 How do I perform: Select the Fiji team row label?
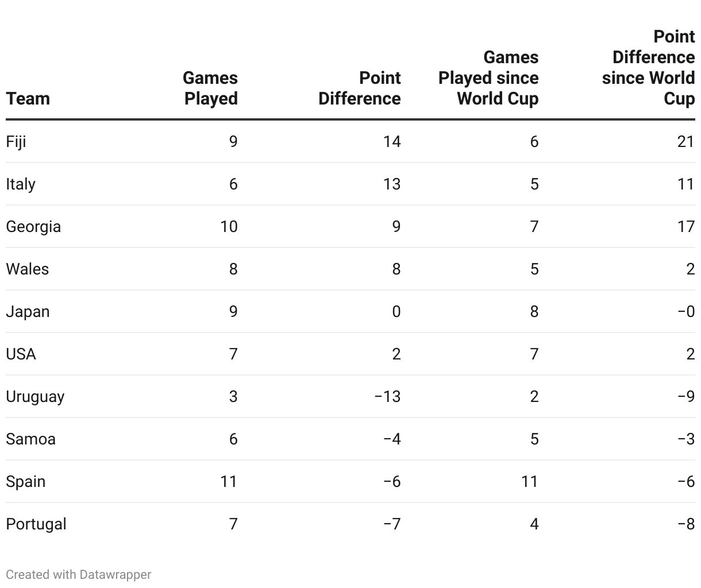[x=16, y=141]
